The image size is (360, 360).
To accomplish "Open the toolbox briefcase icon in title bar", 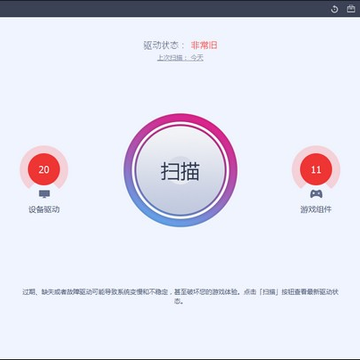I will click(351, 9).
